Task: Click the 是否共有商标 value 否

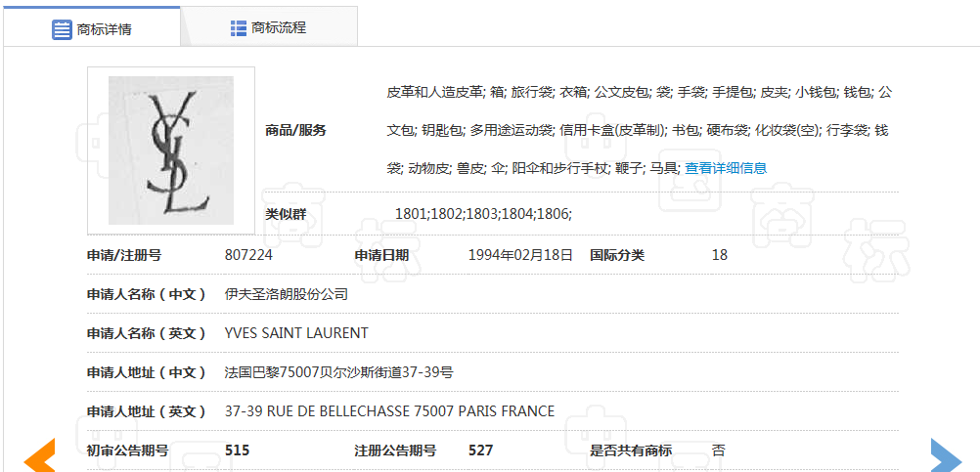Action: point(718,451)
